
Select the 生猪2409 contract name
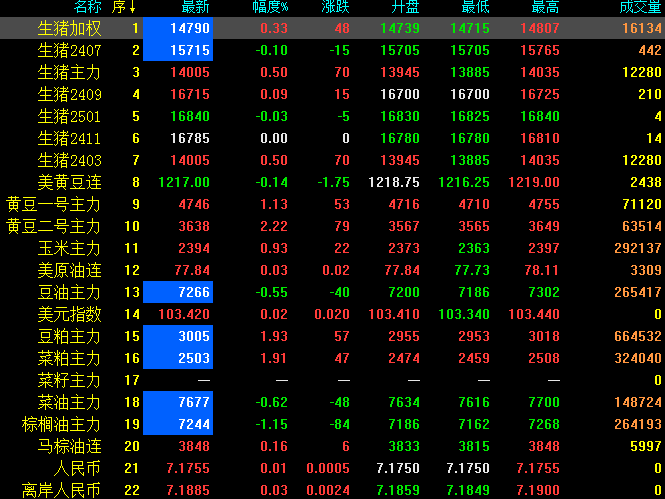tap(70, 95)
